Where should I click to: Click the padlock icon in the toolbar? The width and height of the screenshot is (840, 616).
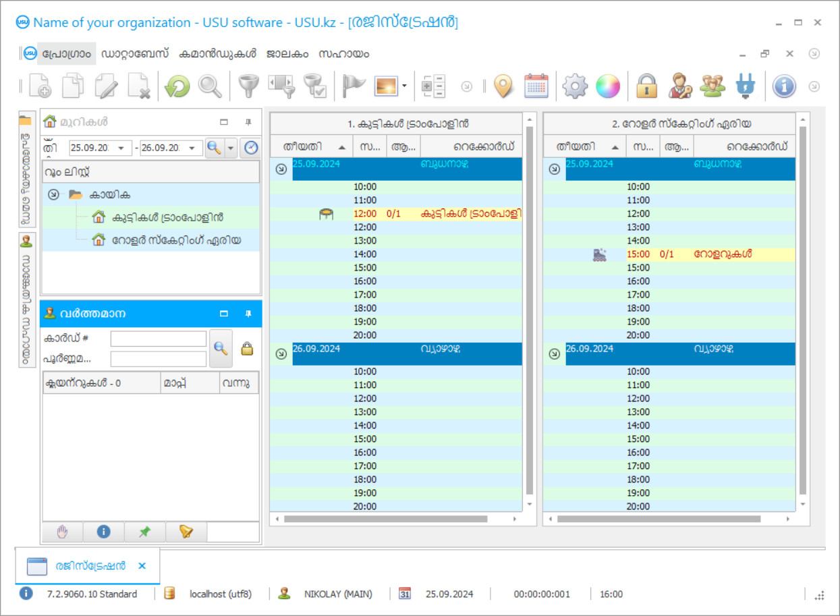[x=646, y=86]
